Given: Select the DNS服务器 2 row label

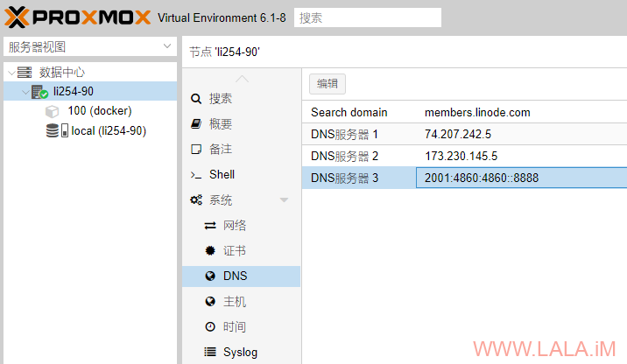Looking at the screenshot, I should pyautogui.click(x=344, y=156).
